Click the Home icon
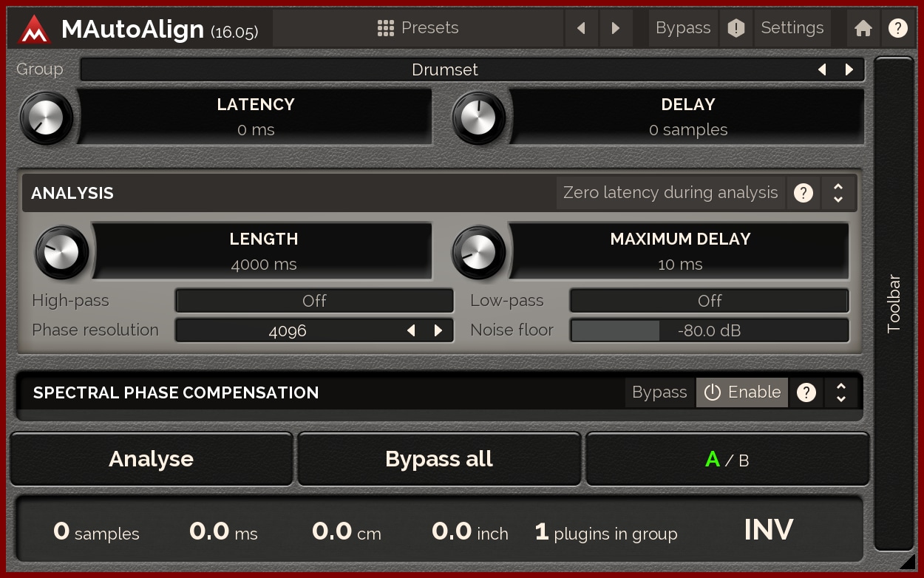The width and height of the screenshot is (924, 578). click(x=863, y=28)
